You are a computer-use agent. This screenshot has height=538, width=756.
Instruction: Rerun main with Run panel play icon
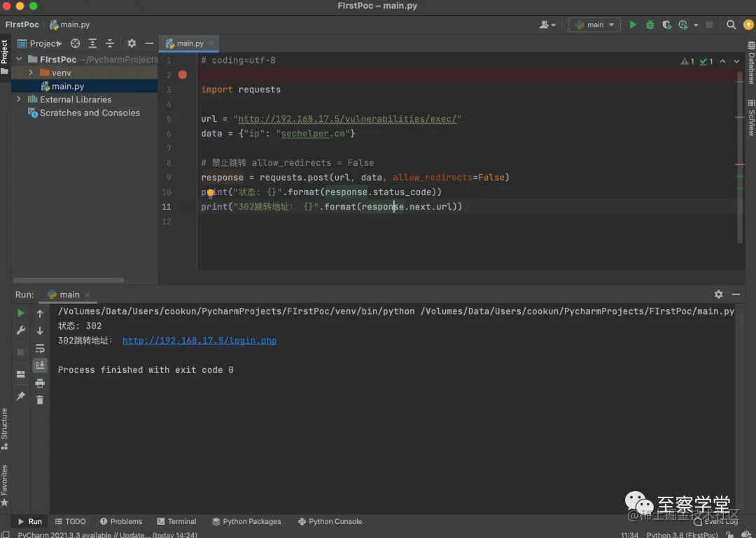click(21, 313)
